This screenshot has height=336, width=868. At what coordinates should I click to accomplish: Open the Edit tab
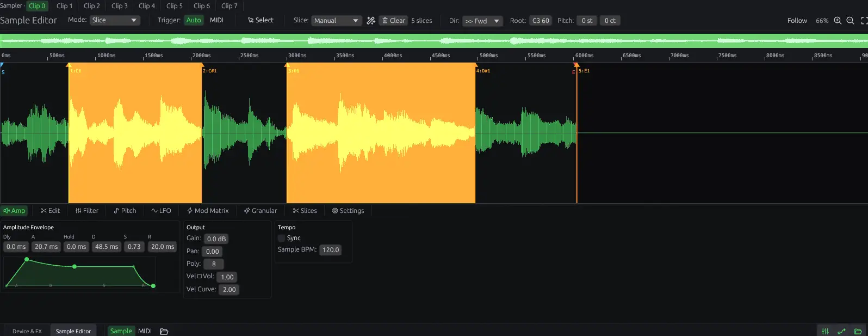(50, 211)
